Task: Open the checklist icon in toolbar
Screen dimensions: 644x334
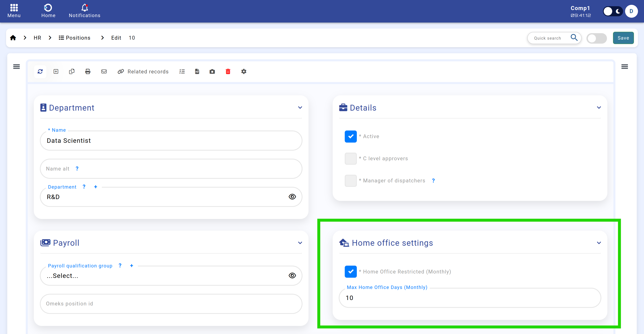Action: click(182, 72)
